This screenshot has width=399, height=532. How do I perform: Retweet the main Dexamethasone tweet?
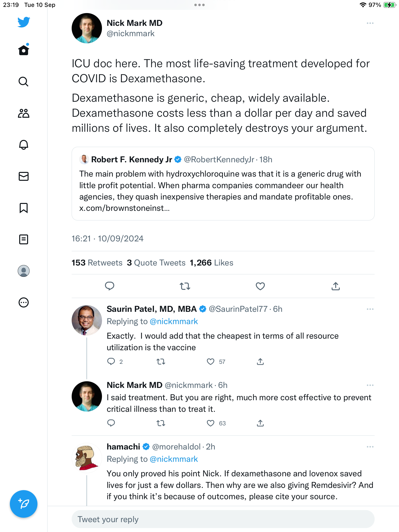click(x=185, y=286)
